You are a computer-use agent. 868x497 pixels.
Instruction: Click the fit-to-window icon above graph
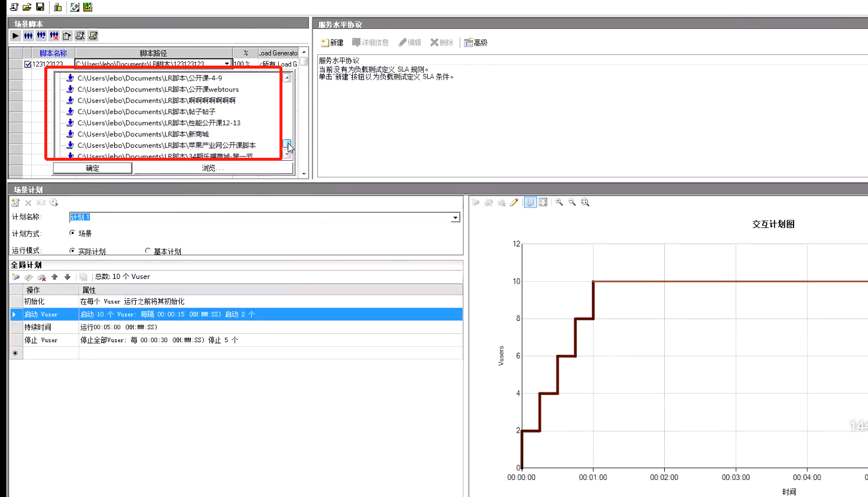point(543,202)
